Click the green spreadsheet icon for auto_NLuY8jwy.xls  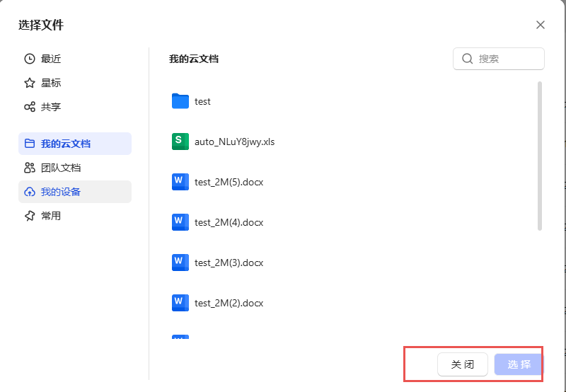click(x=180, y=142)
